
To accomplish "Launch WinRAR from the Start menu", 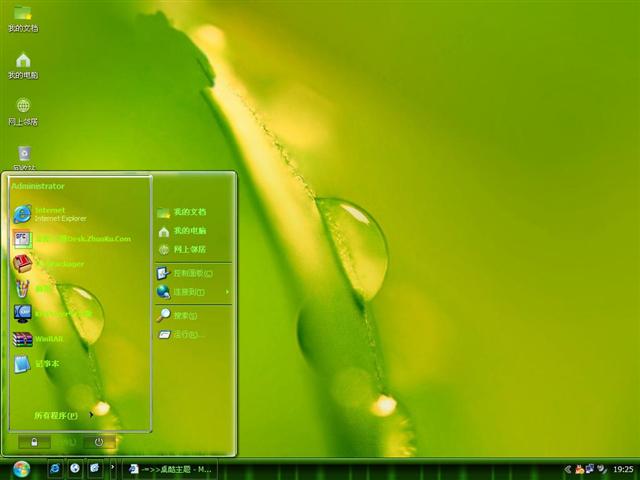I will click(x=48, y=338).
